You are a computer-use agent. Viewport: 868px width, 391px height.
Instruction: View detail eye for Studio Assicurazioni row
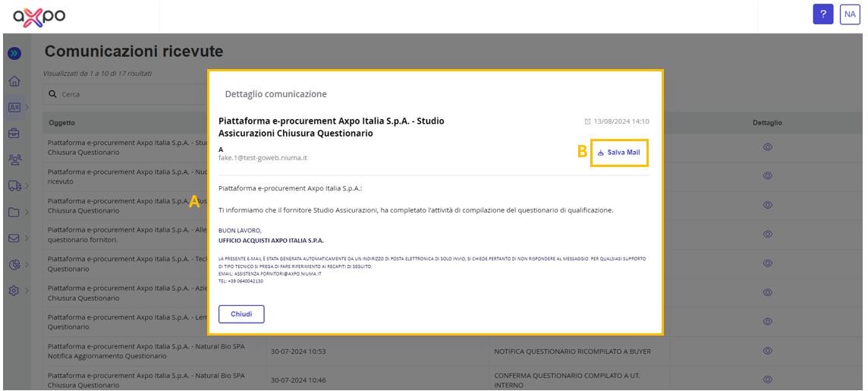pyautogui.click(x=767, y=147)
